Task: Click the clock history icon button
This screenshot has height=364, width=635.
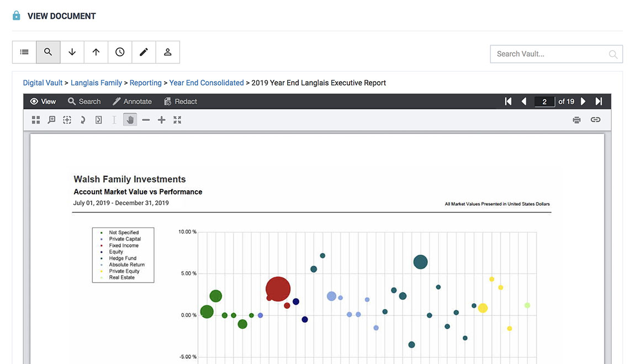Action: pos(120,52)
